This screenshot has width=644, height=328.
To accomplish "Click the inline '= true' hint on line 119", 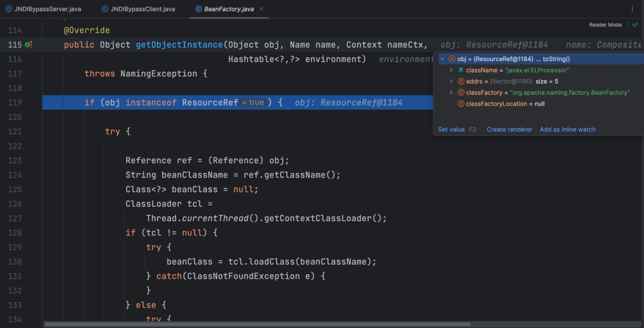I will point(253,102).
